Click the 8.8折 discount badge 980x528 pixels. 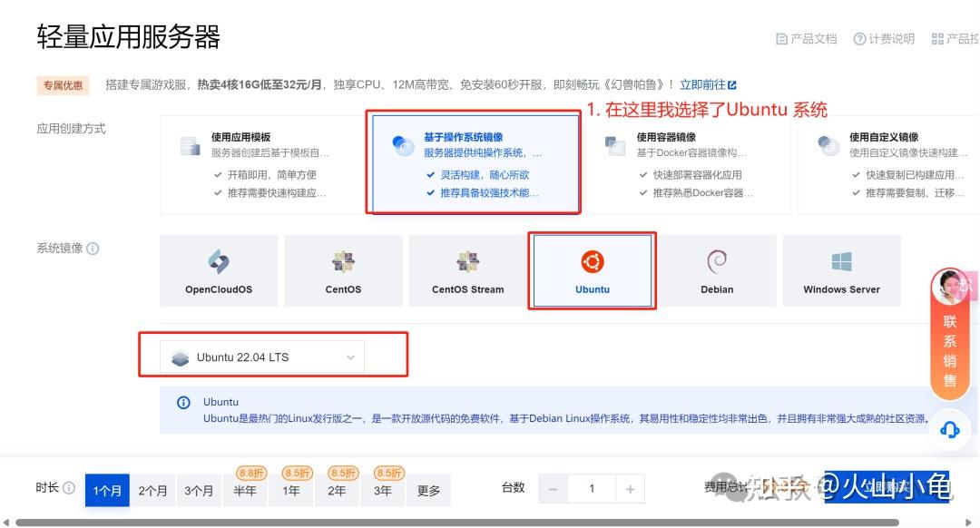coord(251,473)
